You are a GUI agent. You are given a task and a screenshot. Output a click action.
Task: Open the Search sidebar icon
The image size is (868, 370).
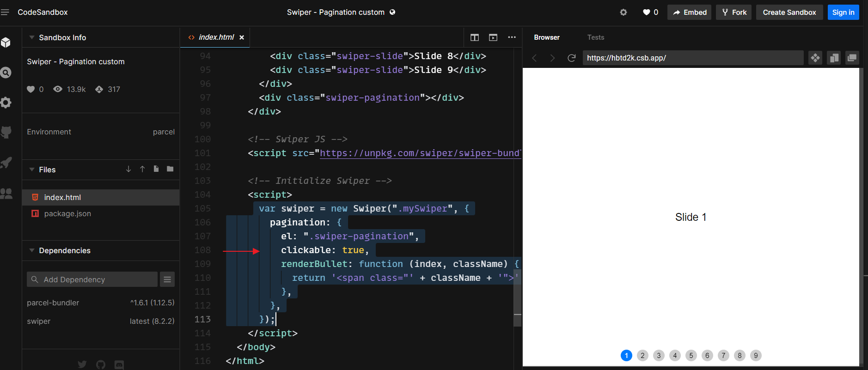pyautogui.click(x=6, y=73)
